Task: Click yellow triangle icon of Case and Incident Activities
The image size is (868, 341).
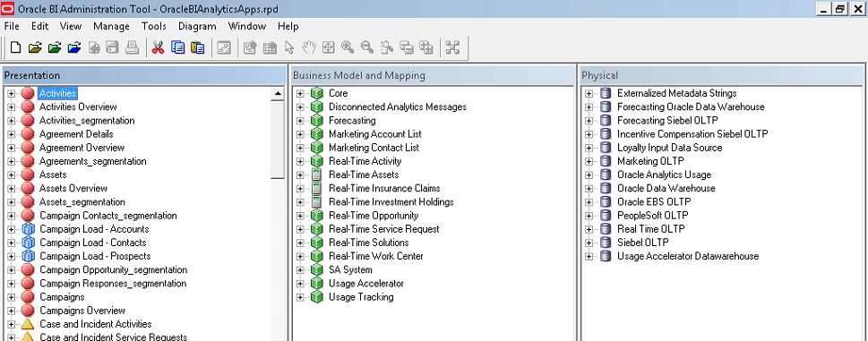Action: point(28,324)
